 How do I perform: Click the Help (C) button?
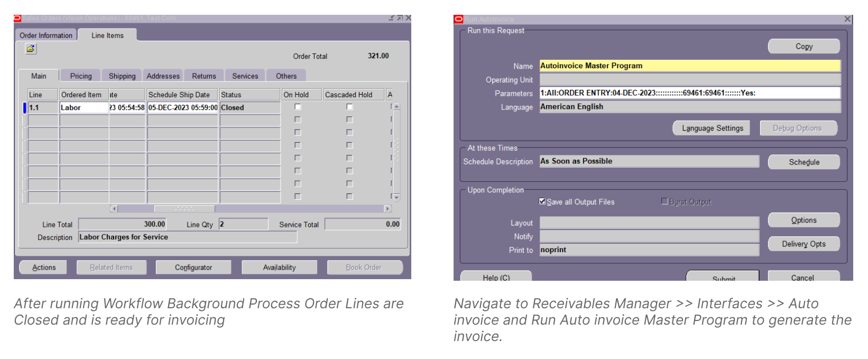point(496,276)
